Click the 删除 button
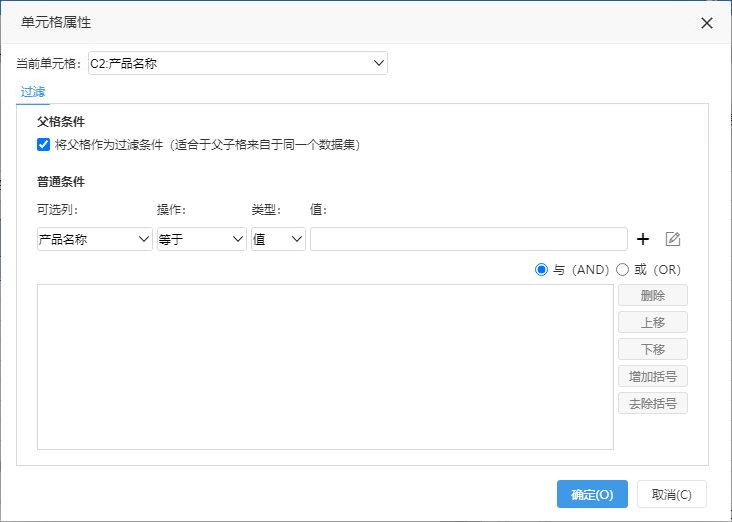The width and height of the screenshot is (732, 522). pyautogui.click(x=653, y=296)
